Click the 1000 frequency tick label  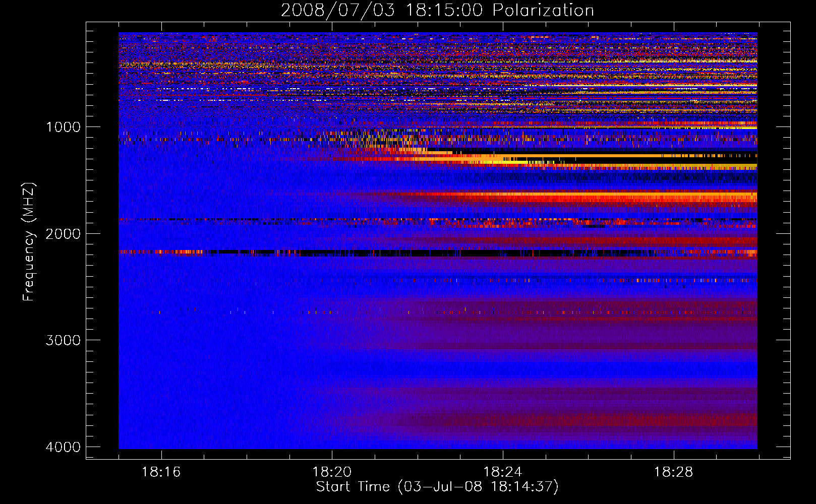[63, 127]
